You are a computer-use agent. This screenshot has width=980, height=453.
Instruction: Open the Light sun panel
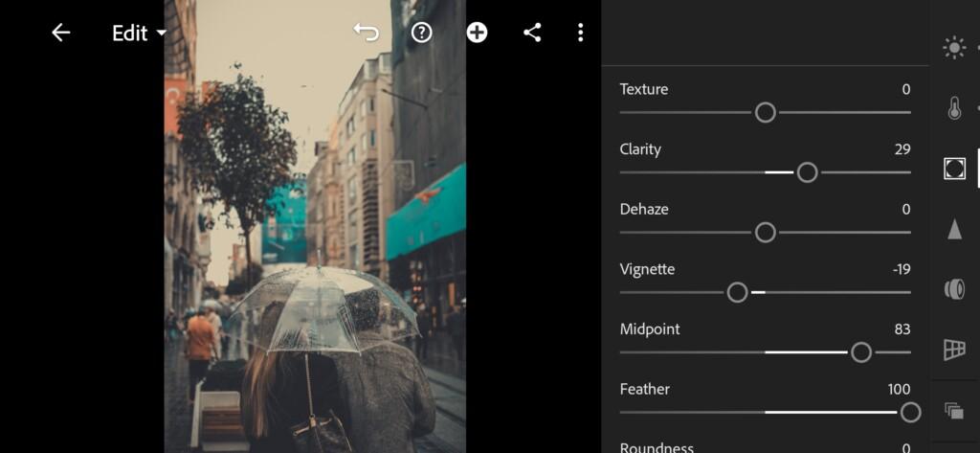[x=954, y=48]
